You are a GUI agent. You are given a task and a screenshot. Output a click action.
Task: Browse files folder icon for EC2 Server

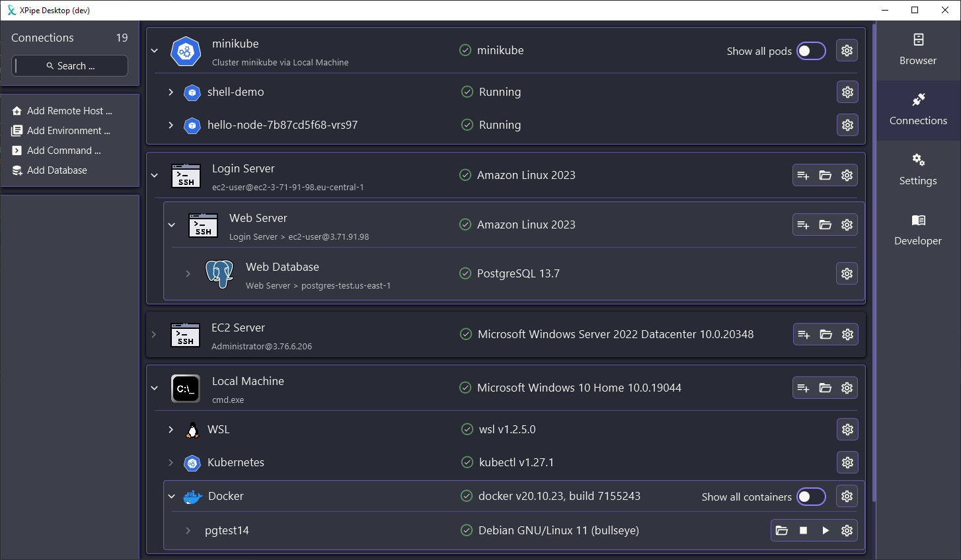pyautogui.click(x=826, y=334)
